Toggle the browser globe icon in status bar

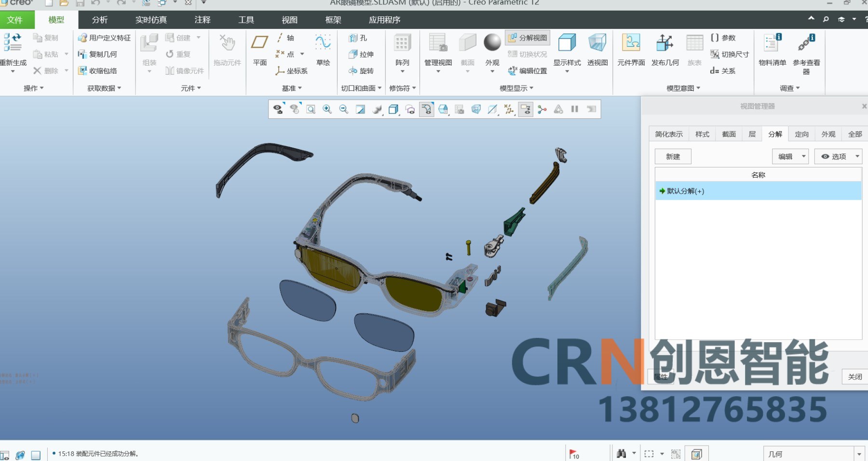(20, 455)
